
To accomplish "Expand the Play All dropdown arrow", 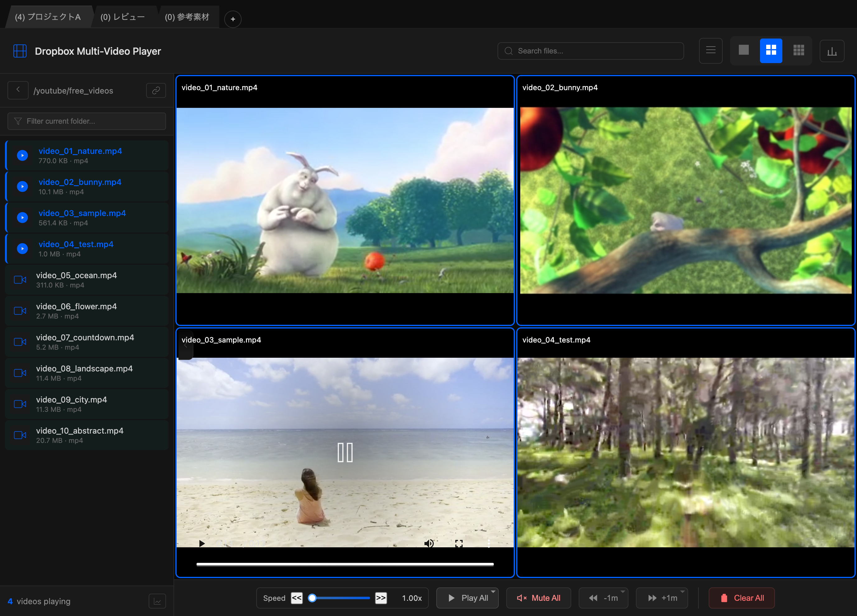I will (493, 592).
